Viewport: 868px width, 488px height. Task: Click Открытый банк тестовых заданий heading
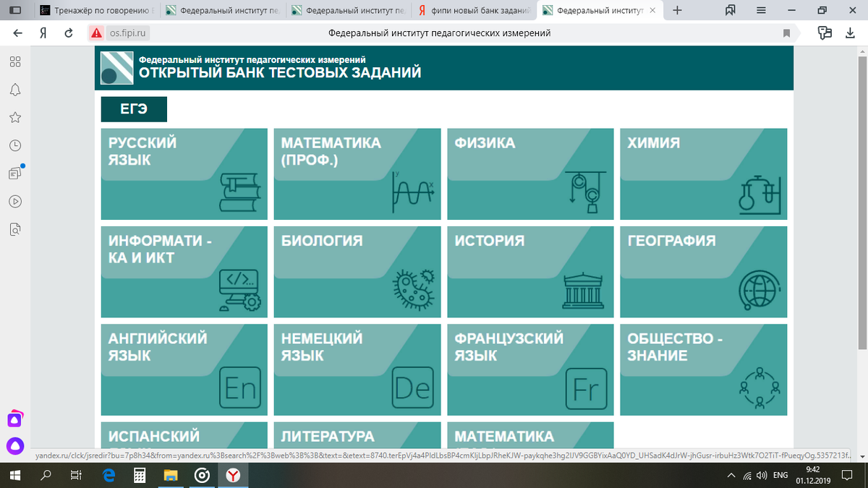coord(280,73)
